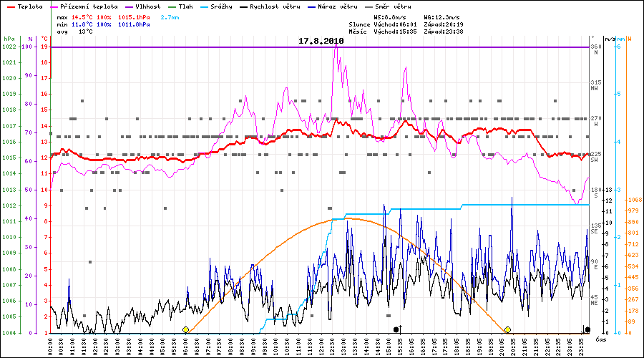
Task: Click the 45 NE wind direction label
Action: [x=595, y=299]
